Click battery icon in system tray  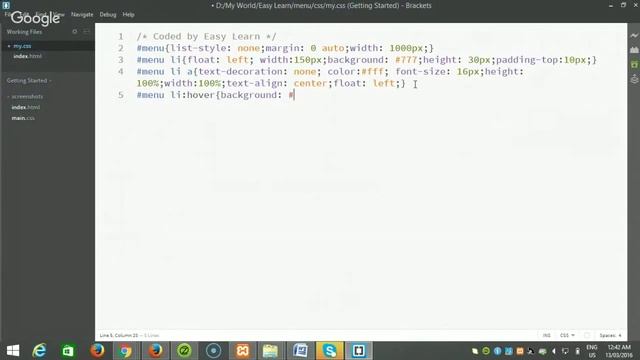(577, 351)
